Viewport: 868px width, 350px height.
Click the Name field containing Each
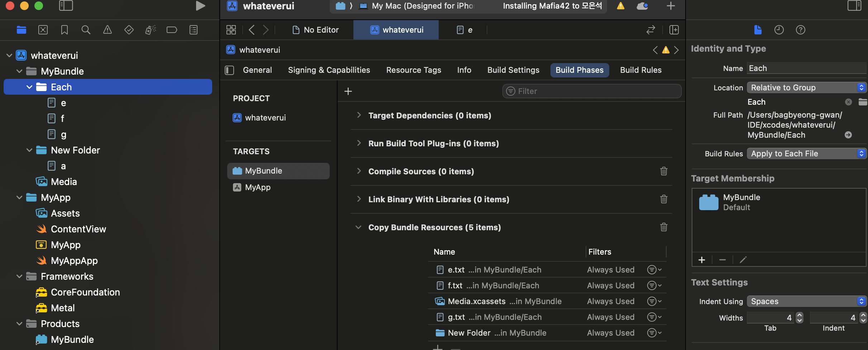click(807, 68)
